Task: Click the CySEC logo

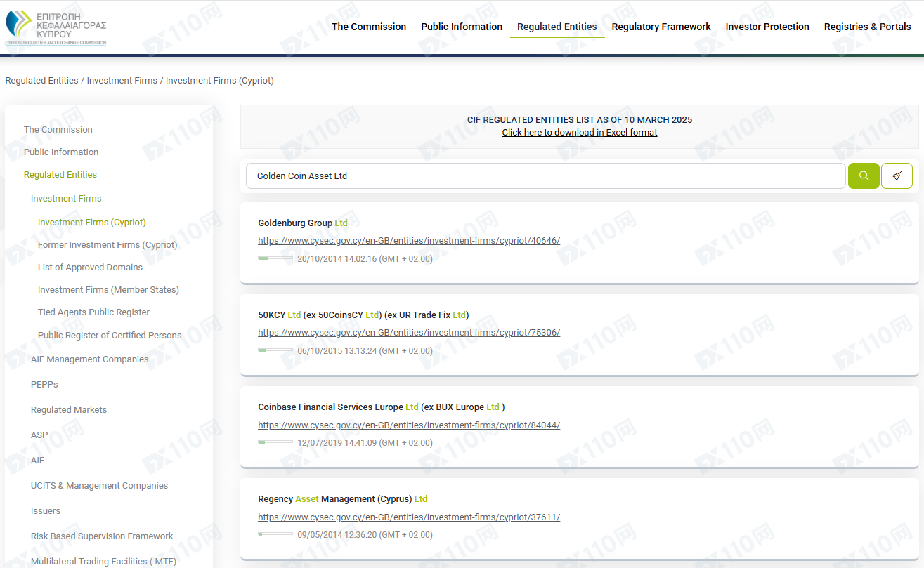Action: (x=56, y=28)
